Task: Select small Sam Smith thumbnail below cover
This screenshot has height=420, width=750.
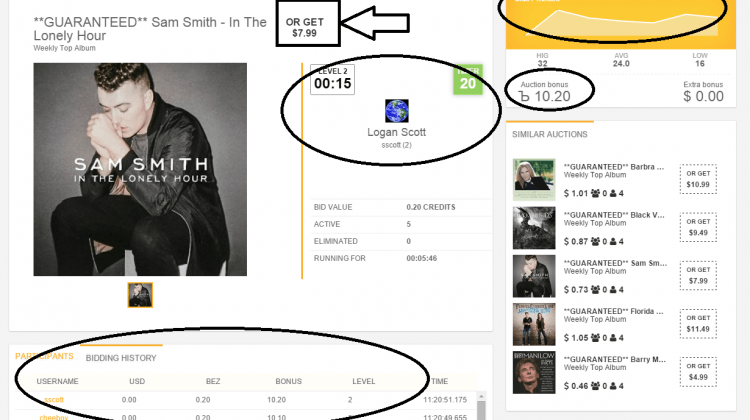Action: tap(140, 295)
